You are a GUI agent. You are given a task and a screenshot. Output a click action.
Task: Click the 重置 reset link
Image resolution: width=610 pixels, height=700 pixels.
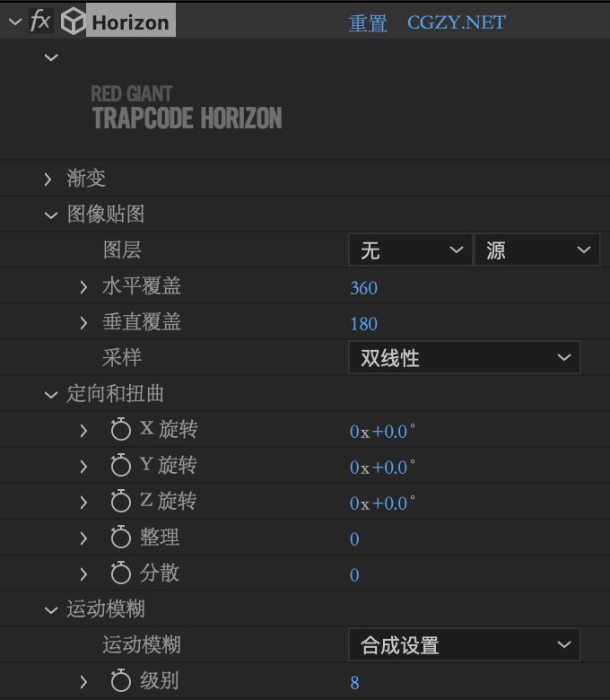pos(368,23)
